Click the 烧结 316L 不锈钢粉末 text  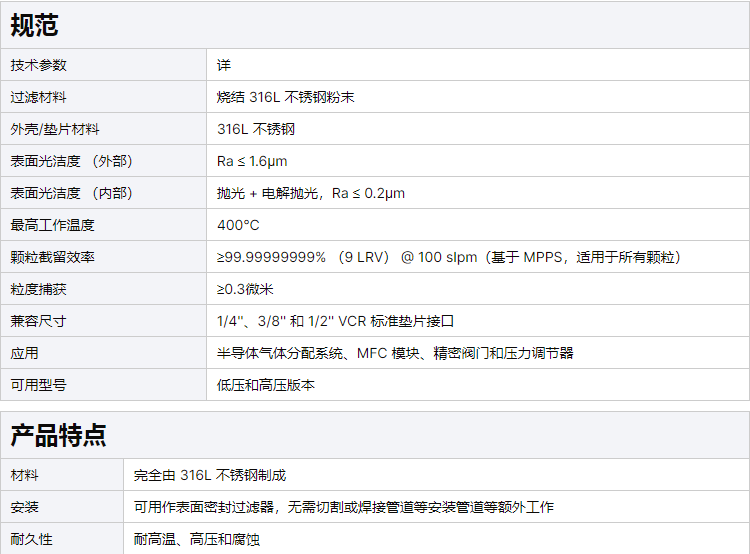coord(286,97)
